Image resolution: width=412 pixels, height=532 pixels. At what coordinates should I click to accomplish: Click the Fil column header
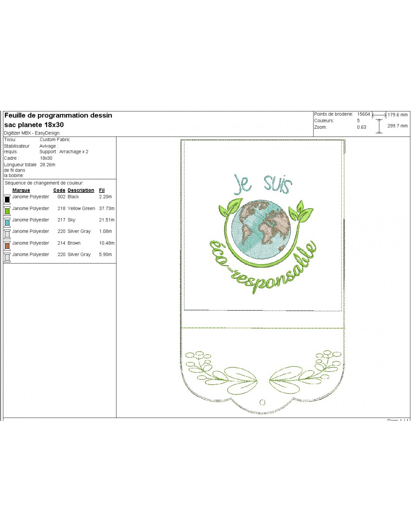102,190
